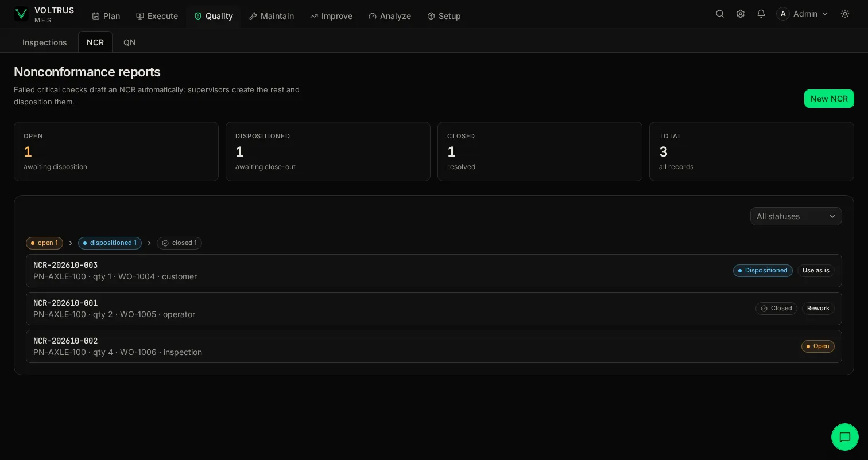This screenshot has height=460, width=868.
Task: Open the search icon in header
Action: [720, 14]
